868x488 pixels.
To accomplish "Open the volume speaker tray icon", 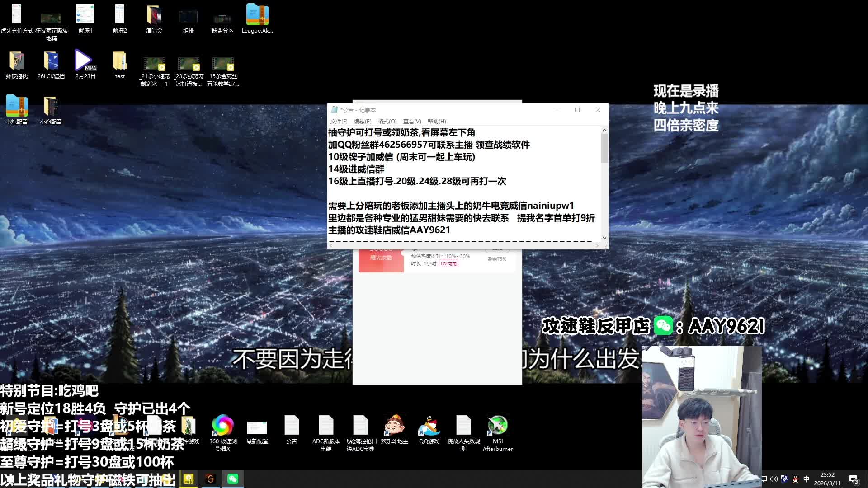I will pyautogui.click(x=774, y=479).
